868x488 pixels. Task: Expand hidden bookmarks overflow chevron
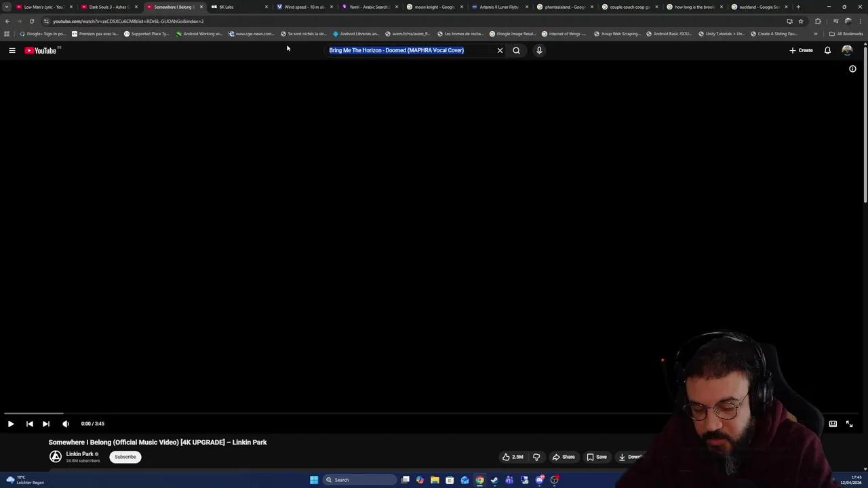pyautogui.click(x=816, y=34)
